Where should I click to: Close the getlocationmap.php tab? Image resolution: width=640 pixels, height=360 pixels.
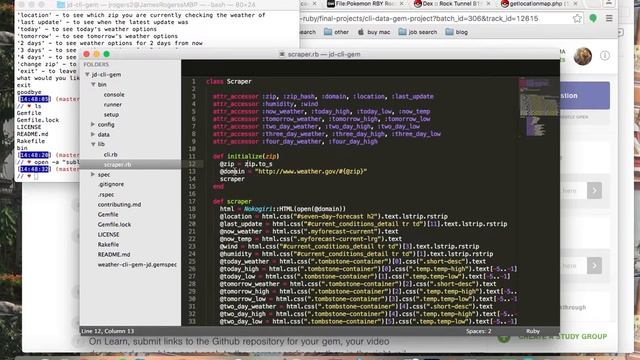pos(575,4)
